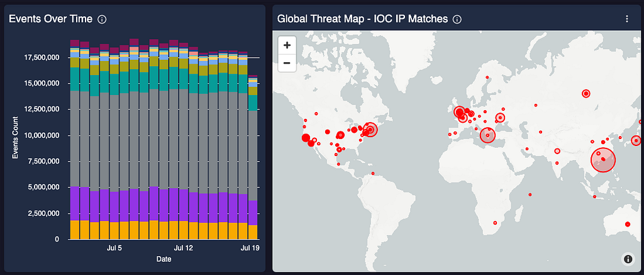
Task: Click the Date axis title
Action: [x=164, y=259]
